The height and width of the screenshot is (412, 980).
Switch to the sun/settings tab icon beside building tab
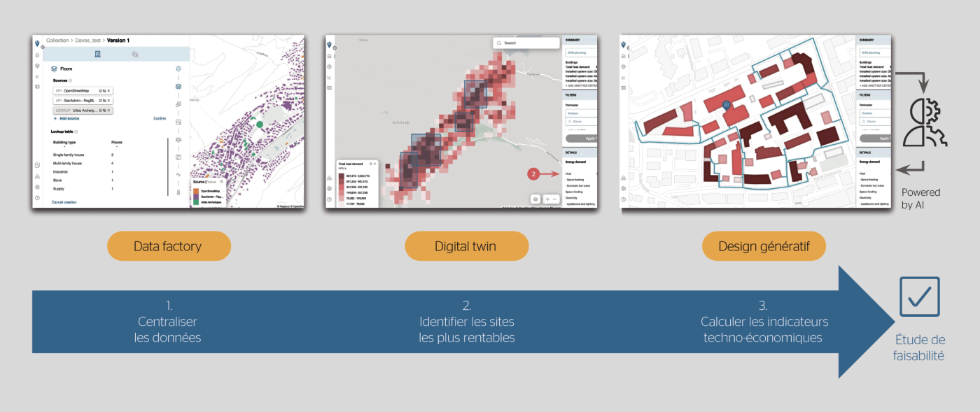click(x=135, y=54)
